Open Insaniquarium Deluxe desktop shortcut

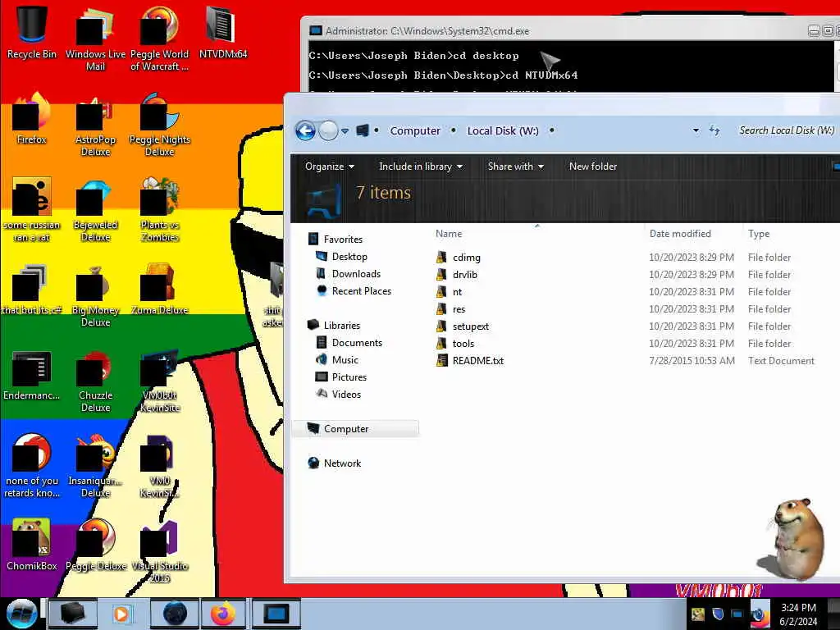[95, 466]
